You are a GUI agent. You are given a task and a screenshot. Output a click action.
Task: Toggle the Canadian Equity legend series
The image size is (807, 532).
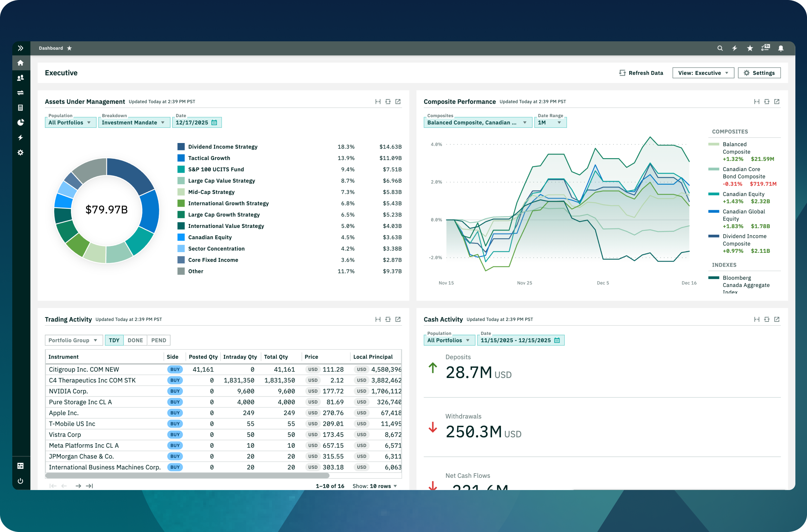click(x=743, y=194)
